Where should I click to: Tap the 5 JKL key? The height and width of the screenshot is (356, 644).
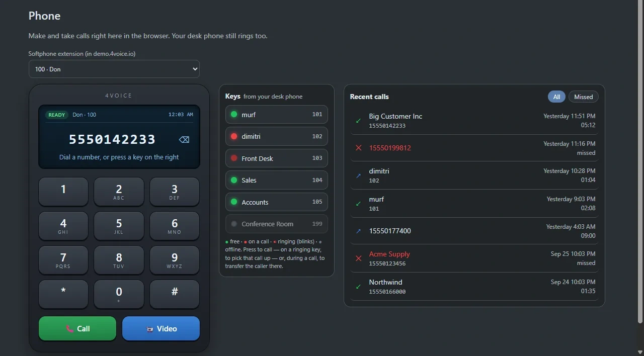click(x=119, y=226)
